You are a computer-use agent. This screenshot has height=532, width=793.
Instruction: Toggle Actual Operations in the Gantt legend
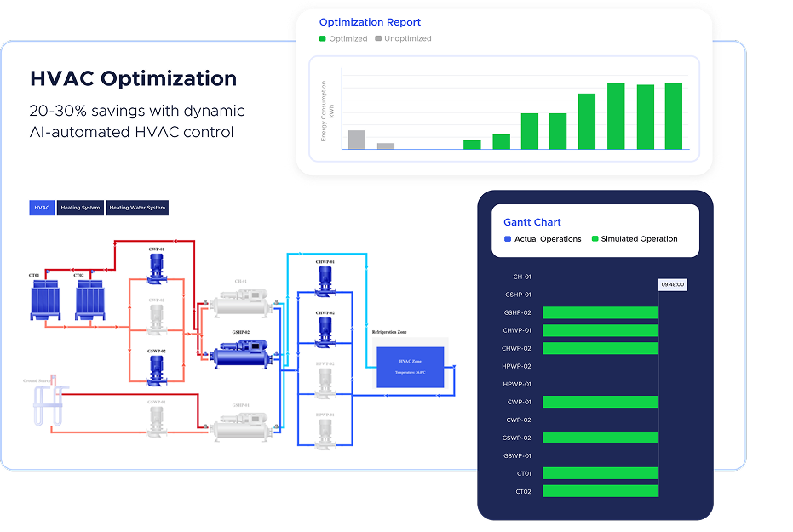[543, 239]
